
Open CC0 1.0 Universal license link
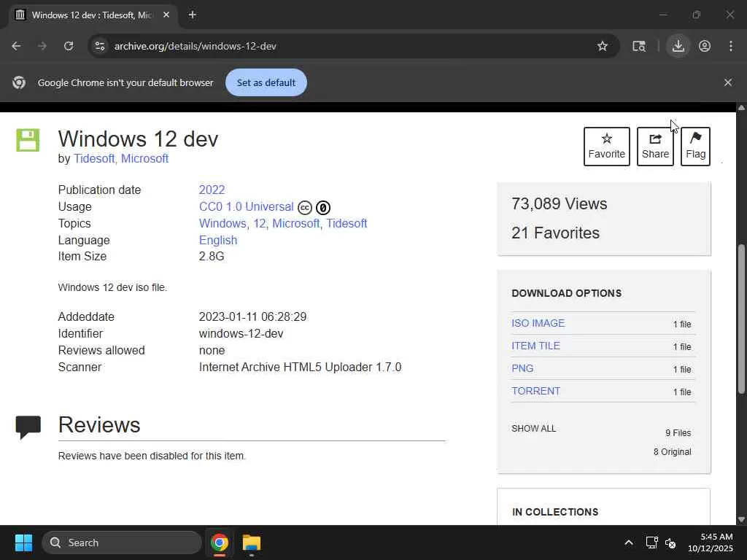tap(247, 206)
